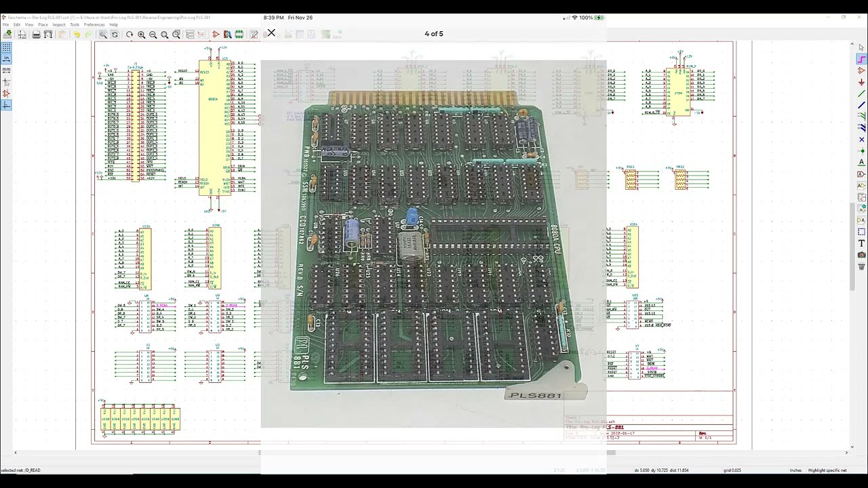Open the Preferences menu
Image resolution: width=868 pixels, height=488 pixels.
point(94,24)
